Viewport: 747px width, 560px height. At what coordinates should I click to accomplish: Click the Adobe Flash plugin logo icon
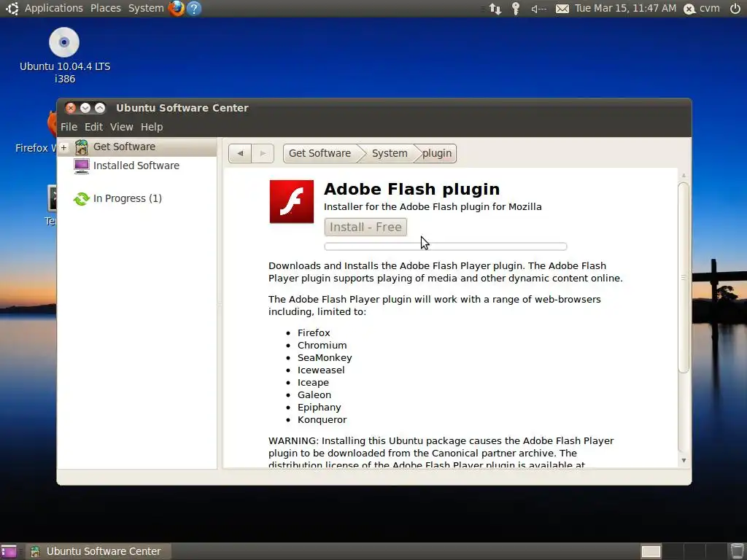pyautogui.click(x=292, y=201)
